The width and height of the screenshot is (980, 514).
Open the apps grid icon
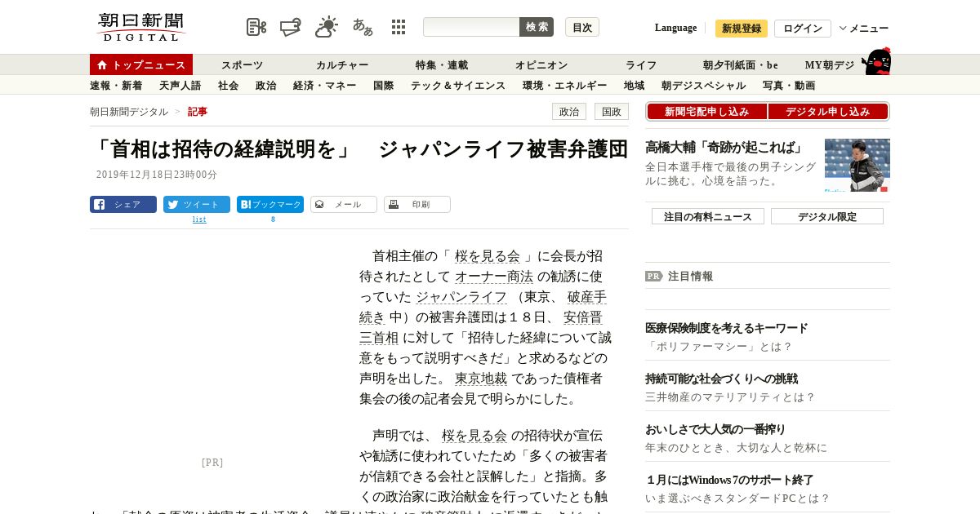[399, 27]
